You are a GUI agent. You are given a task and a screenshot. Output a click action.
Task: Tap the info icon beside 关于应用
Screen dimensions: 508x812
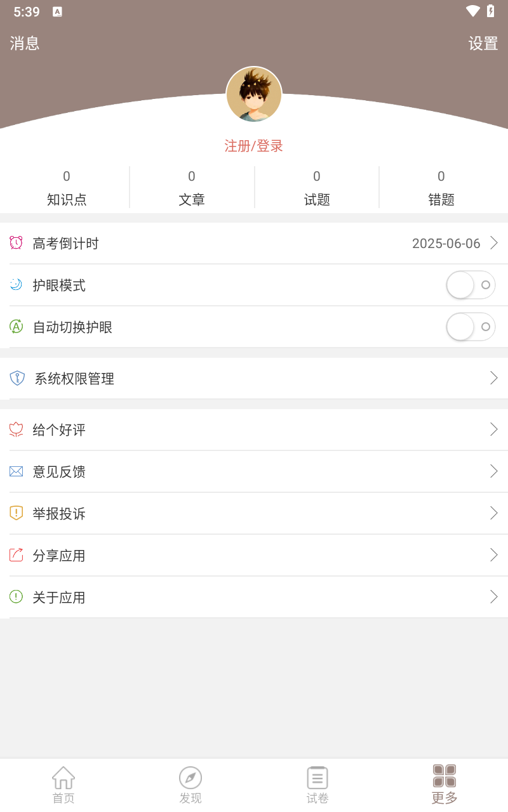[x=16, y=597]
